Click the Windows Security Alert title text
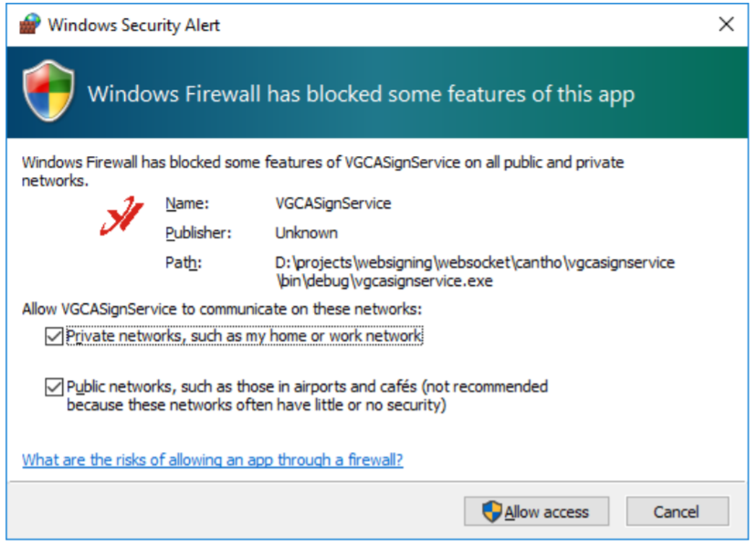Screen dimensions: 756x547 point(133,25)
